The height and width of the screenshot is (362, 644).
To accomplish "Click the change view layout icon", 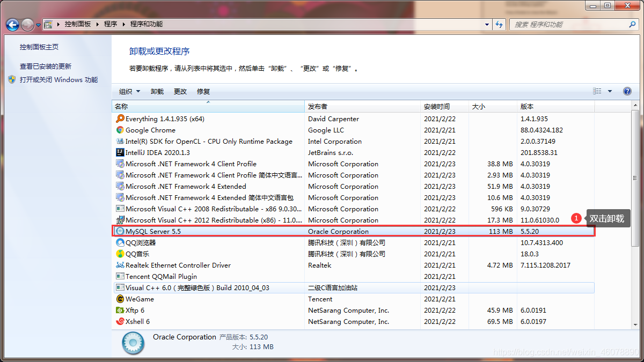I will tap(597, 91).
